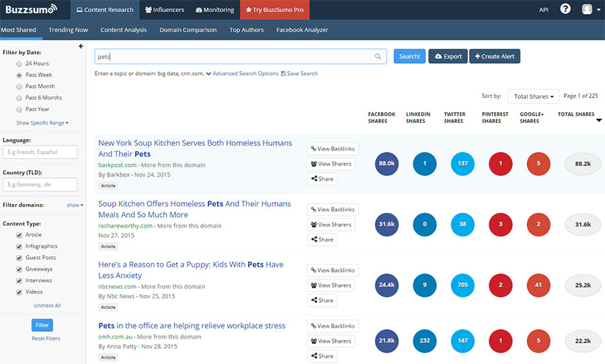
Task: Open the Monitoring tab
Action: click(x=214, y=9)
